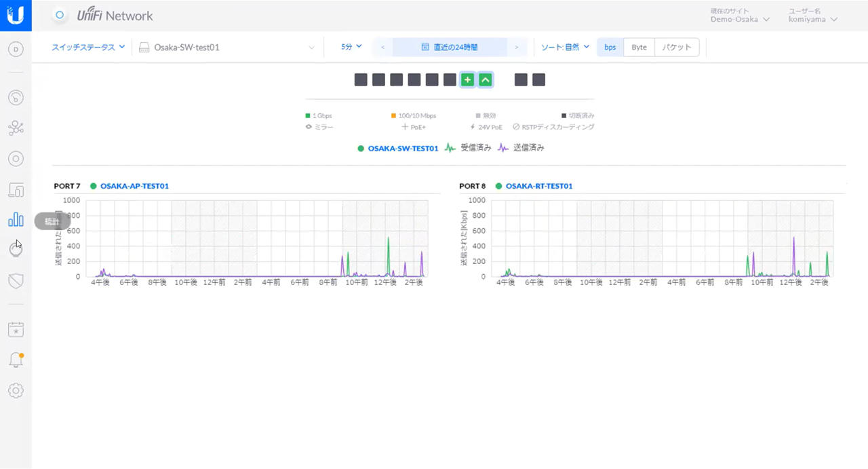Screen dimensions: 868x469
Task: Click the PORT 8 chart title
Action: 473,186
